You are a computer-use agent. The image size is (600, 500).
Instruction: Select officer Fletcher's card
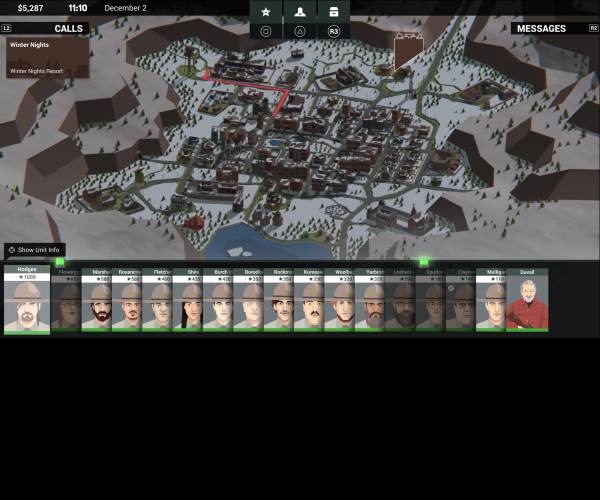click(157, 300)
